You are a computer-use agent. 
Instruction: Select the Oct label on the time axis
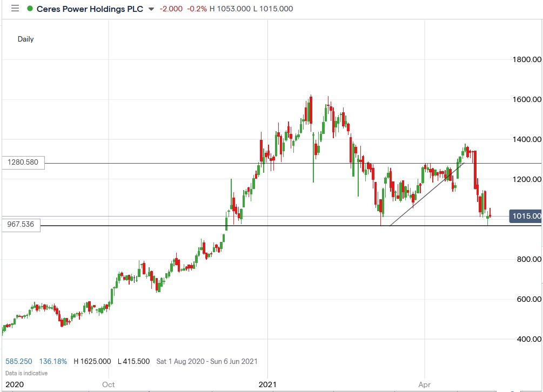point(108,384)
